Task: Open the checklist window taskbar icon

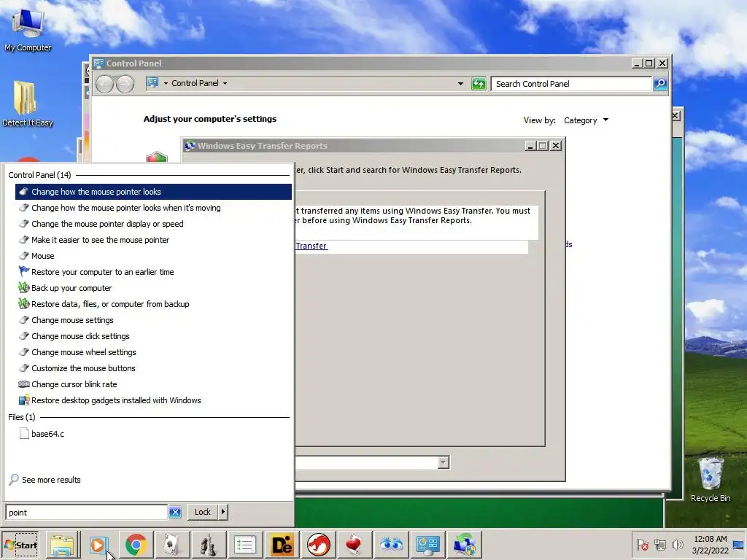Action: coord(245,545)
